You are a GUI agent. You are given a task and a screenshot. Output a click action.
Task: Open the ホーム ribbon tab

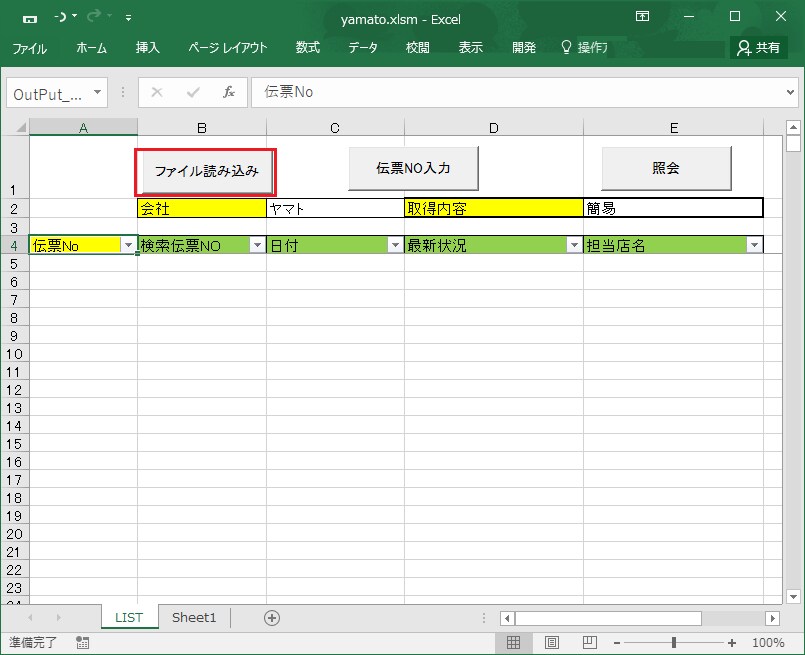(91, 48)
